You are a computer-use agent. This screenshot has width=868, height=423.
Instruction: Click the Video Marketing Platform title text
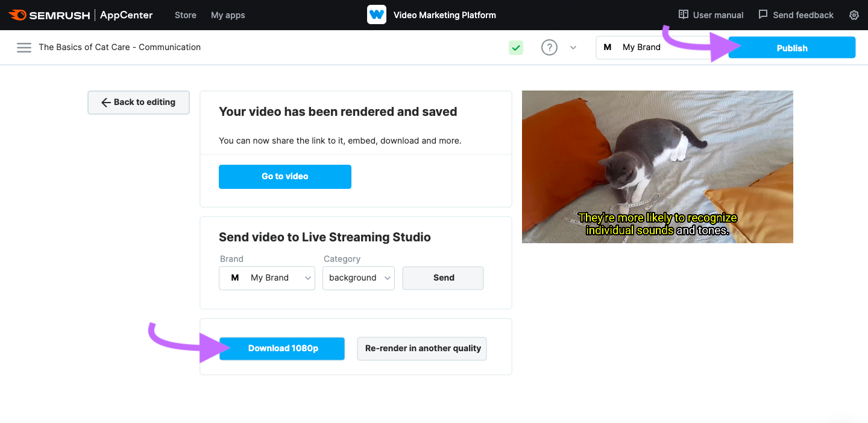(445, 15)
